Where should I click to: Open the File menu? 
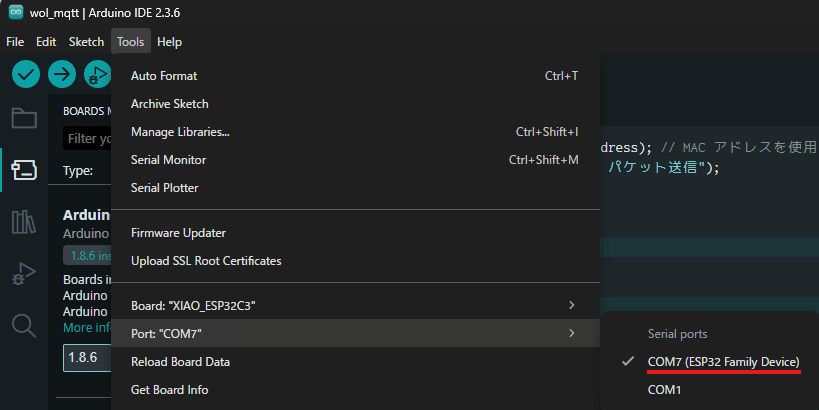(15, 42)
